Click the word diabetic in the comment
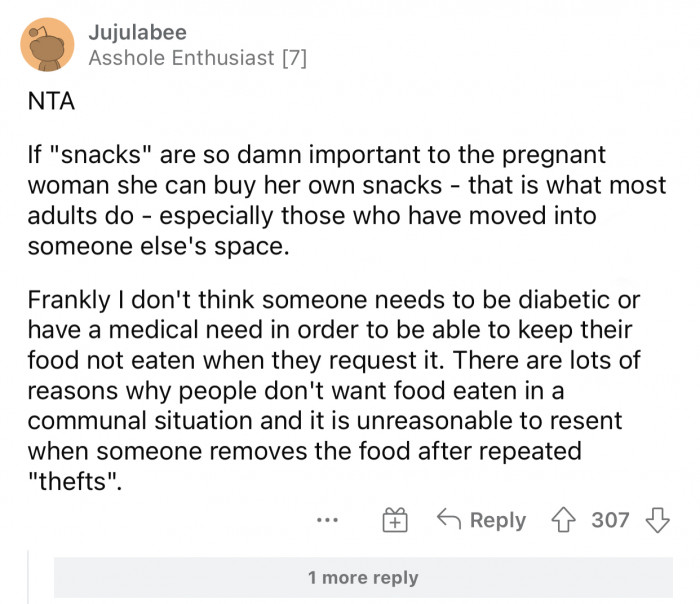 pos(579,301)
